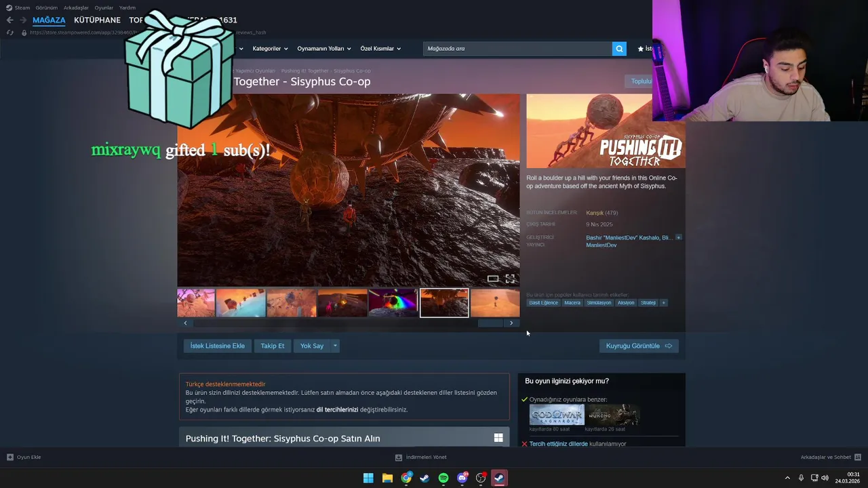Viewport: 868px width, 488px height.
Task: Click the Strateji tag
Action: point(648,303)
